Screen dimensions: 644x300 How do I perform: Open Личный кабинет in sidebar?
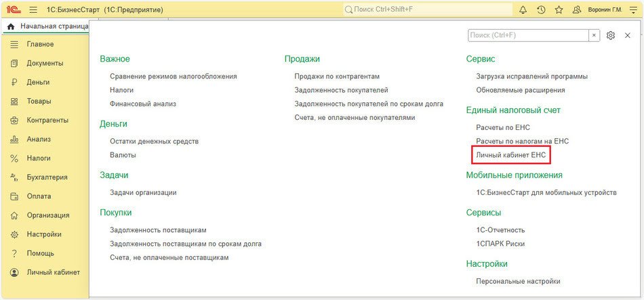pyautogui.click(x=54, y=272)
